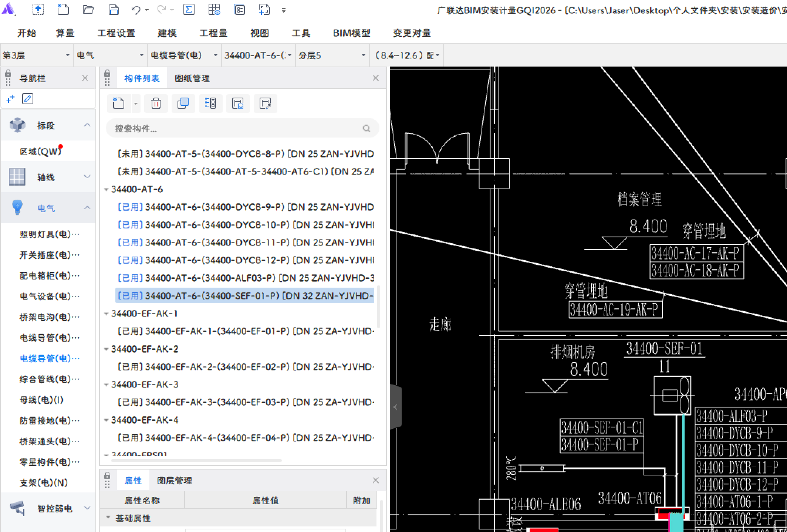This screenshot has height=532, width=787.
Task: Expand the 轴线 section chevron
Action: (87, 177)
